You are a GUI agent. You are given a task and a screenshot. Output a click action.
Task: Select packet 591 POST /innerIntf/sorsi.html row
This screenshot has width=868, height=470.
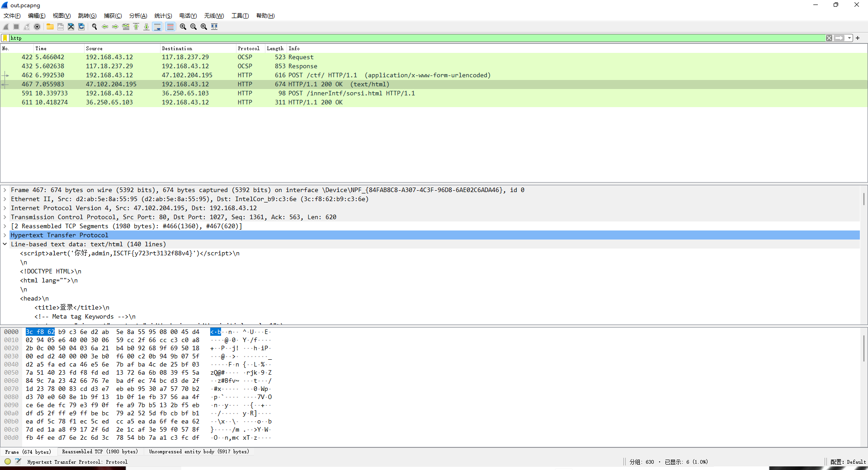coord(434,94)
